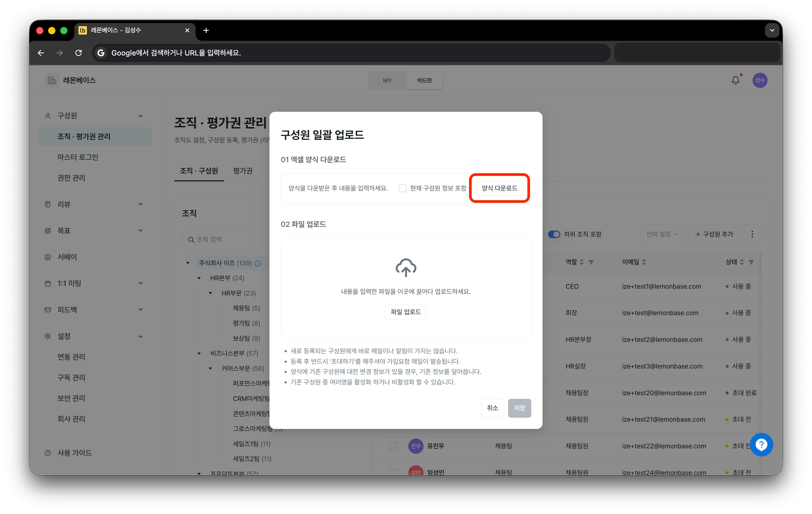Image resolution: width=812 pixels, height=514 pixels.
Task: Toggle the 하위 조직 포함 switch
Action: tap(554, 234)
